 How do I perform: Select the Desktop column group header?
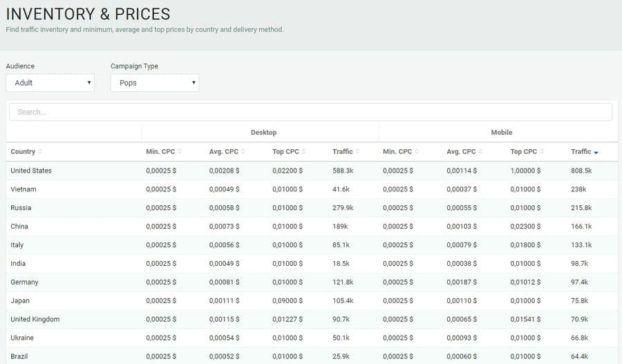[263, 133]
